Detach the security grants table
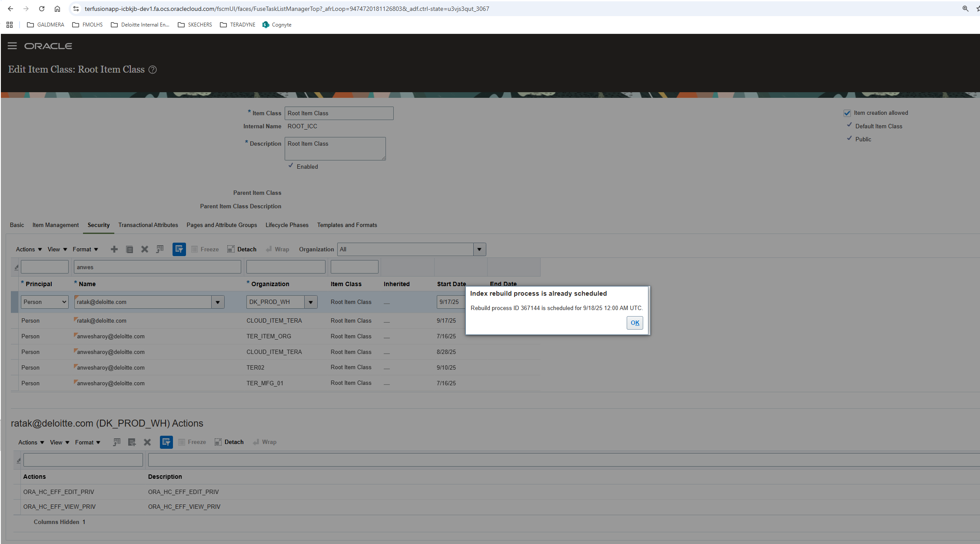Viewport: 980px width, 544px height. click(242, 249)
